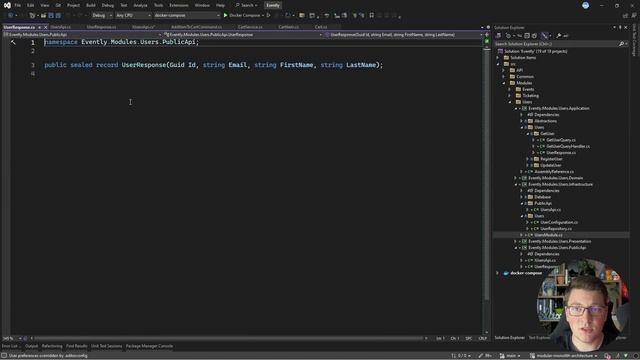Open the Package Manager Console tab
Image resolution: width=640 pixels, height=360 pixels.
[149, 346]
